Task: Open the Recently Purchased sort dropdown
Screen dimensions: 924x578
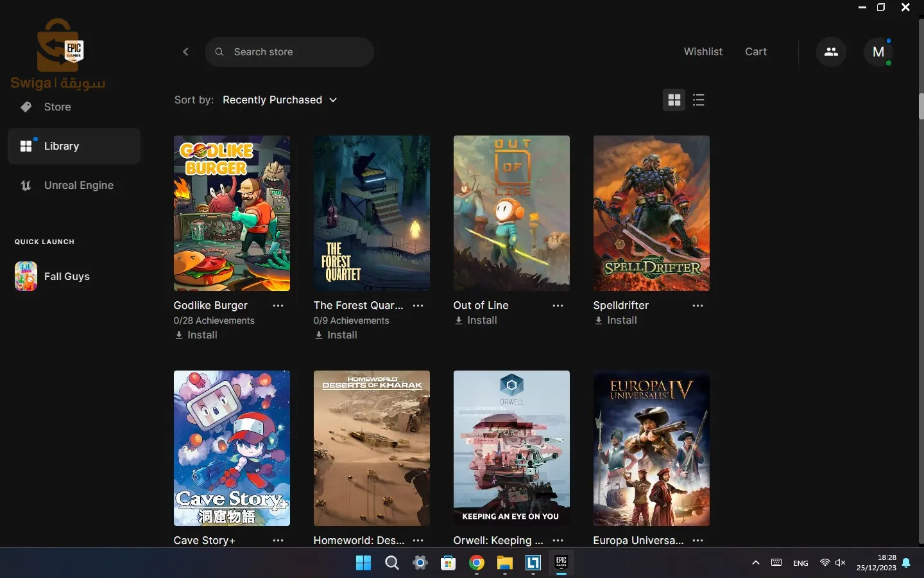Action: [280, 100]
